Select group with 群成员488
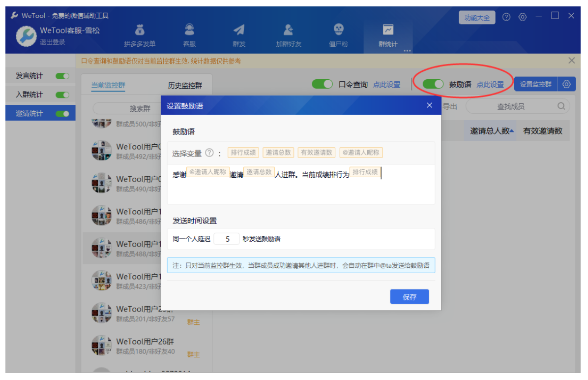588x380 pixels. click(x=122, y=248)
